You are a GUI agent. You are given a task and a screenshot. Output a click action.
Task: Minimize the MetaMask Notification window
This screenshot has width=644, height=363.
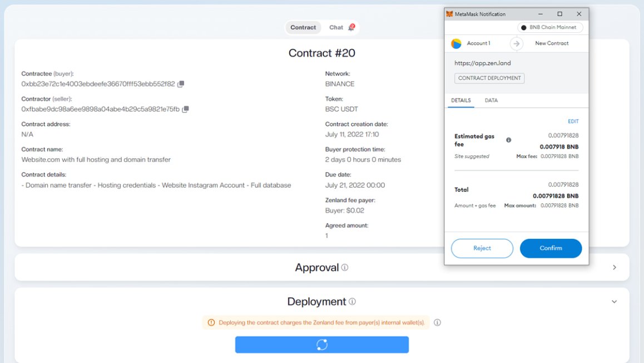pos(541,14)
